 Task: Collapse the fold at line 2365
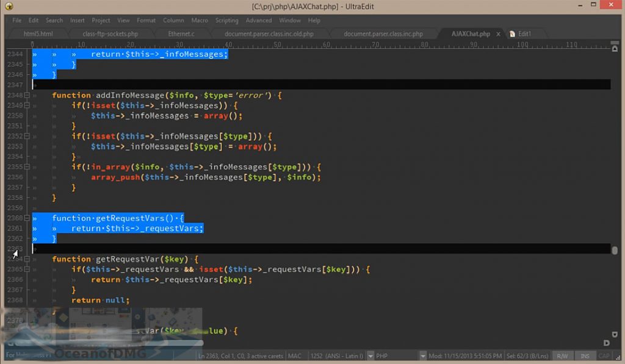coord(27,269)
